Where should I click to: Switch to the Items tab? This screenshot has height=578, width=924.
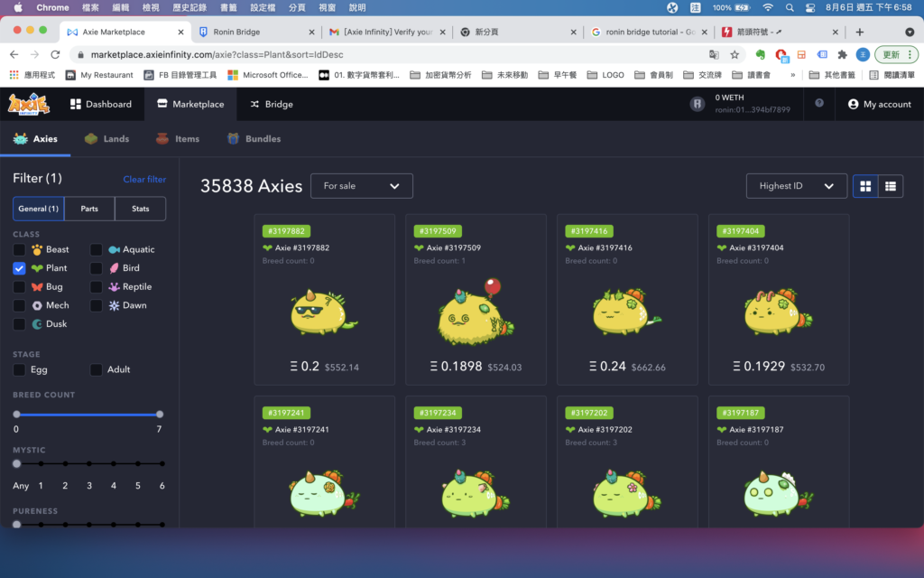pos(178,138)
